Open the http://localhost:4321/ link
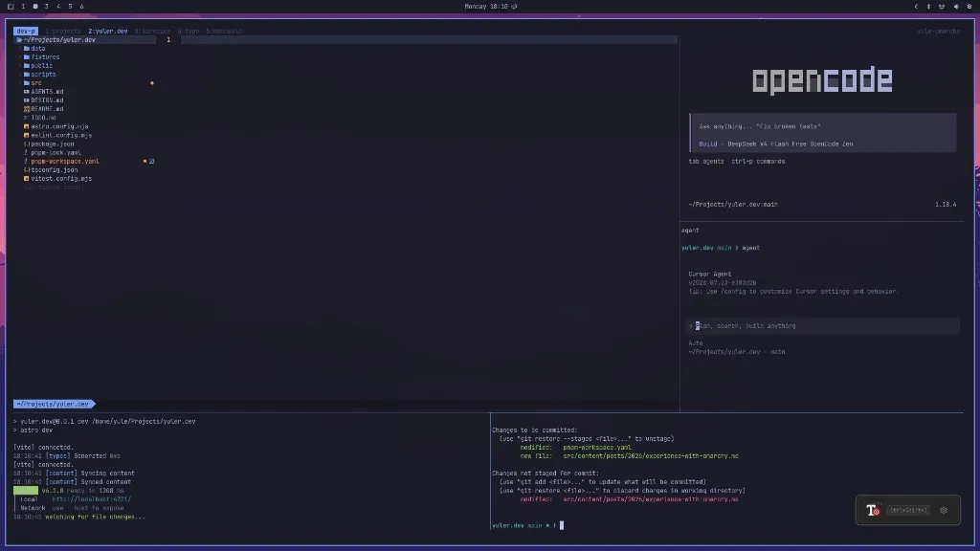This screenshot has height=551, width=980. pyautogui.click(x=91, y=499)
